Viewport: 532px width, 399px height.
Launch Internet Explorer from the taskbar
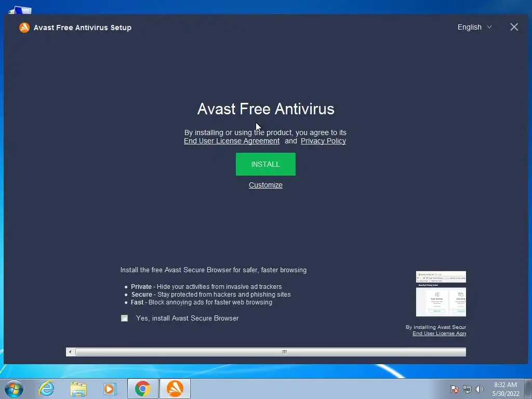point(46,389)
